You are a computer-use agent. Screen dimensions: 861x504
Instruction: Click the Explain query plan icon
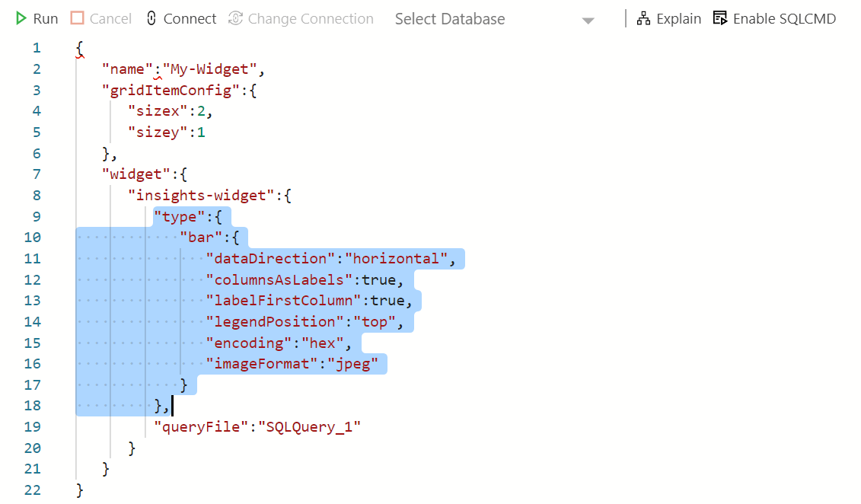pos(643,18)
